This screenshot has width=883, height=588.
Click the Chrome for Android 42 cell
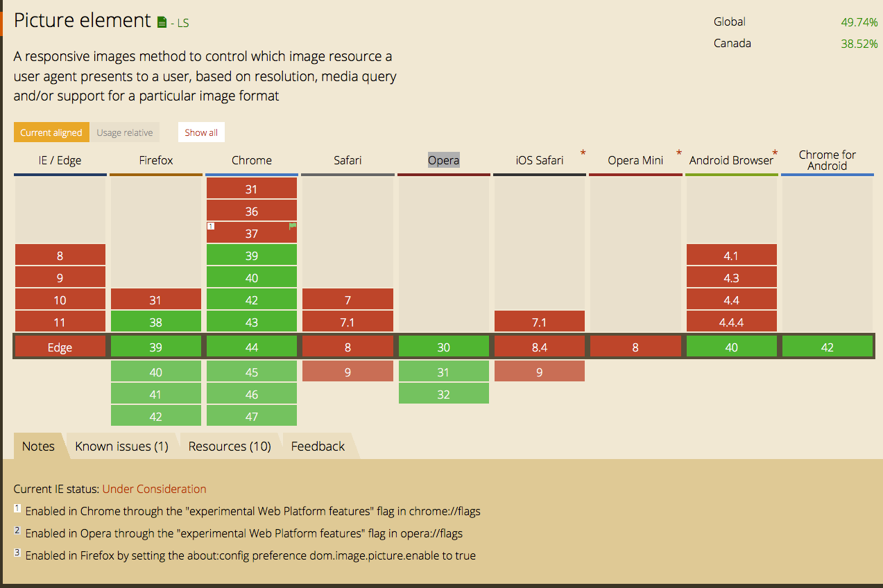(828, 347)
